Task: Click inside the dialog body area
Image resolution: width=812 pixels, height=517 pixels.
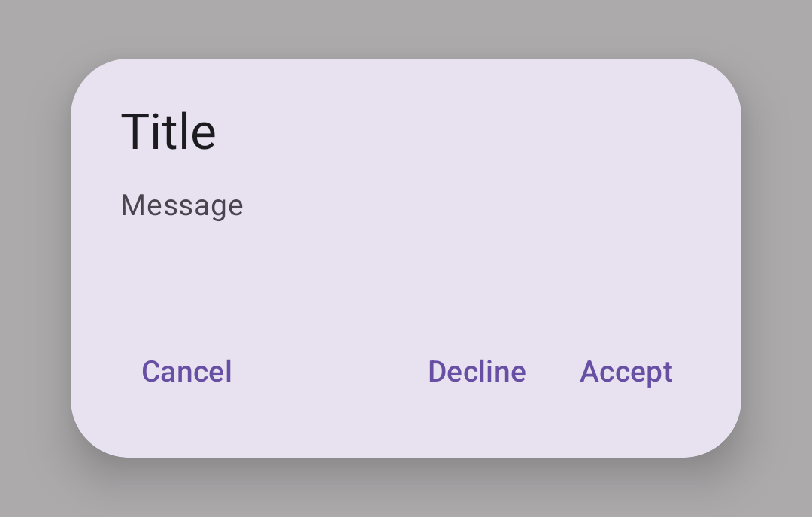Action: pos(406,278)
